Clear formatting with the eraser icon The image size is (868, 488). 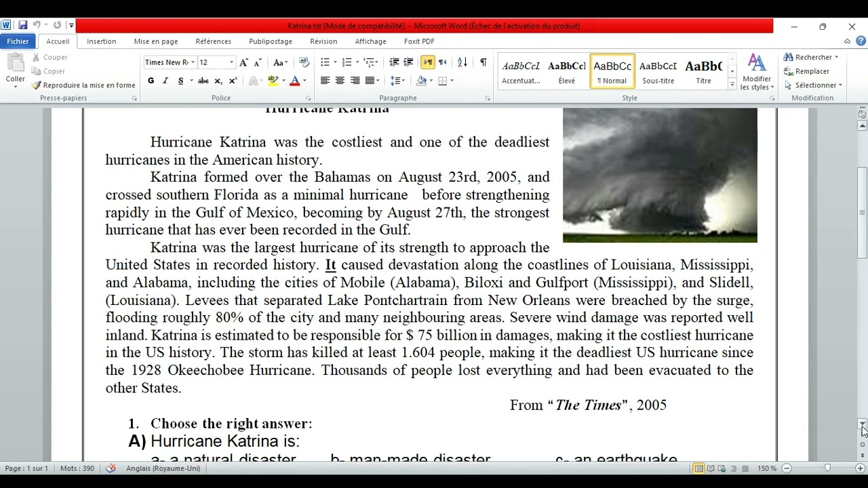point(304,62)
